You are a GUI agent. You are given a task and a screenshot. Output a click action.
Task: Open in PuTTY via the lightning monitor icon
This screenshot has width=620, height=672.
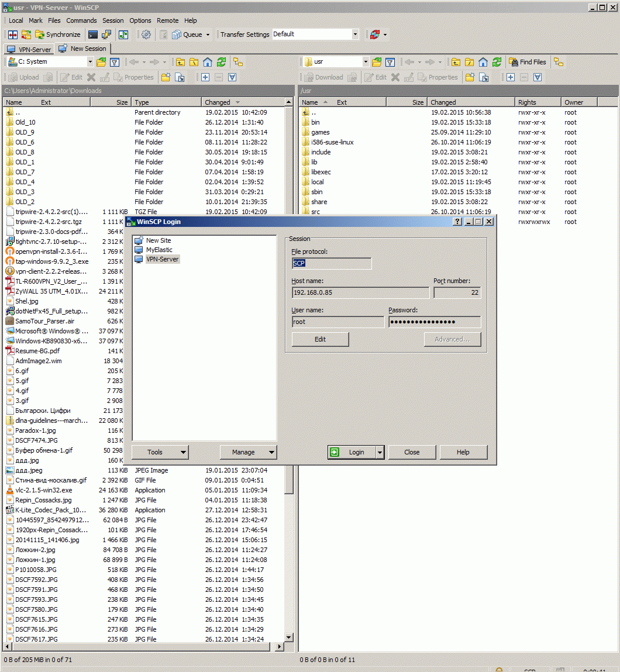(x=106, y=35)
